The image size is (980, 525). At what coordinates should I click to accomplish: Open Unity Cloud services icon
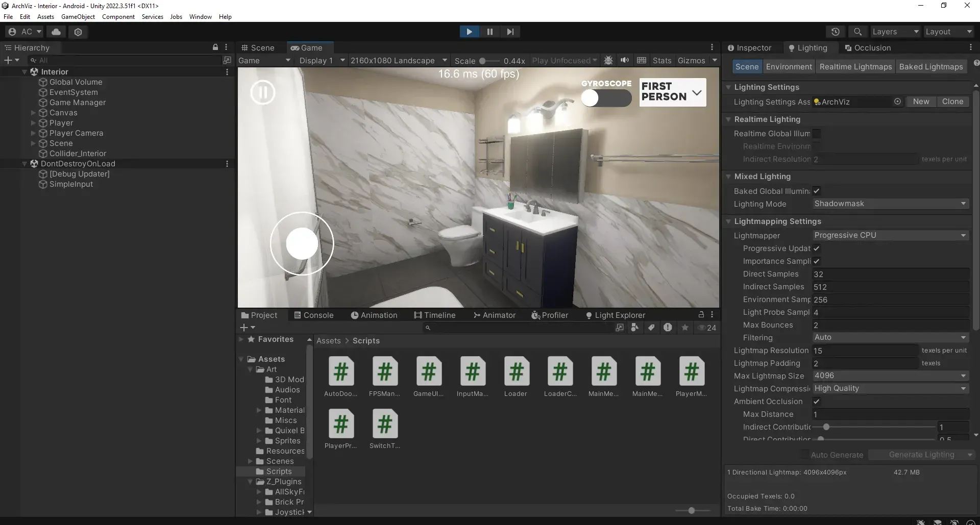tap(56, 32)
